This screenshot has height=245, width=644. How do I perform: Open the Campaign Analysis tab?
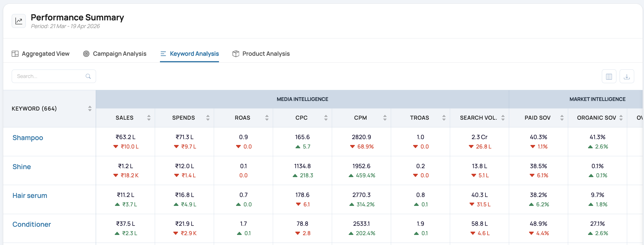[115, 54]
